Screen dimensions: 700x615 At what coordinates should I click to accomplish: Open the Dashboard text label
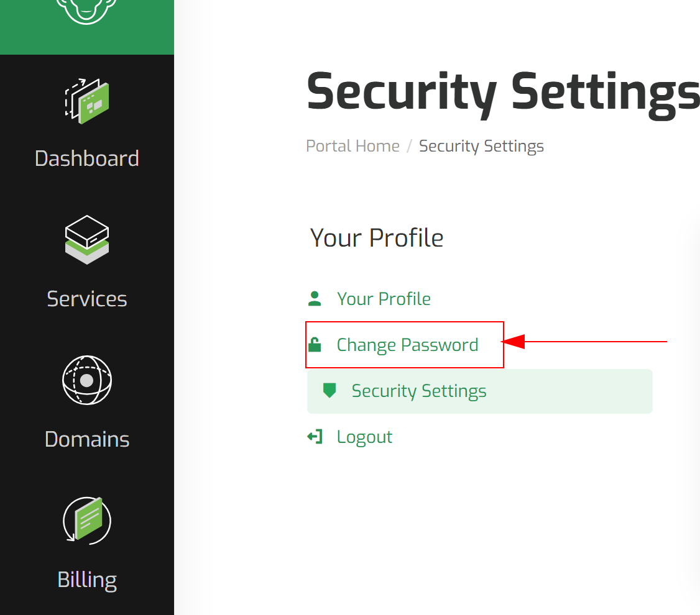(x=87, y=158)
